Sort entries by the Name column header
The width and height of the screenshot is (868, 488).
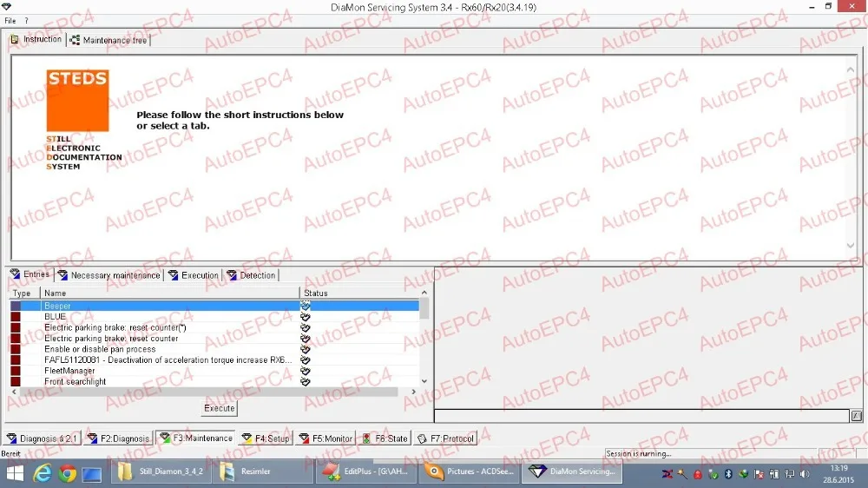pyautogui.click(x=170, y=293)
